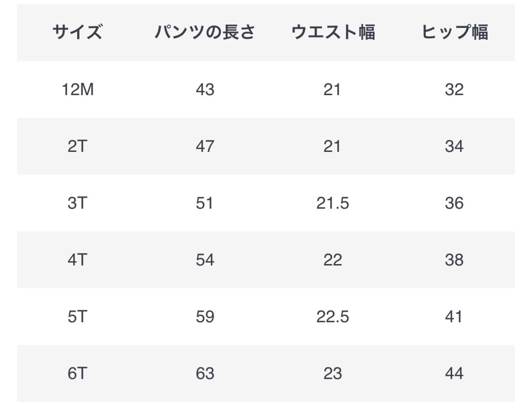Select the 3T size cell
The height and width of the screenshot is (415, 532).
coord(77,203)
